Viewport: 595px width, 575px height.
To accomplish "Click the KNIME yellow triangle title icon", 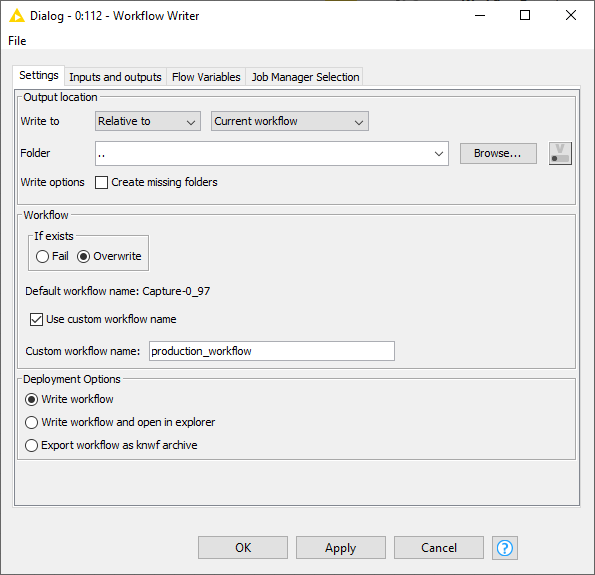I will point(17,16).
